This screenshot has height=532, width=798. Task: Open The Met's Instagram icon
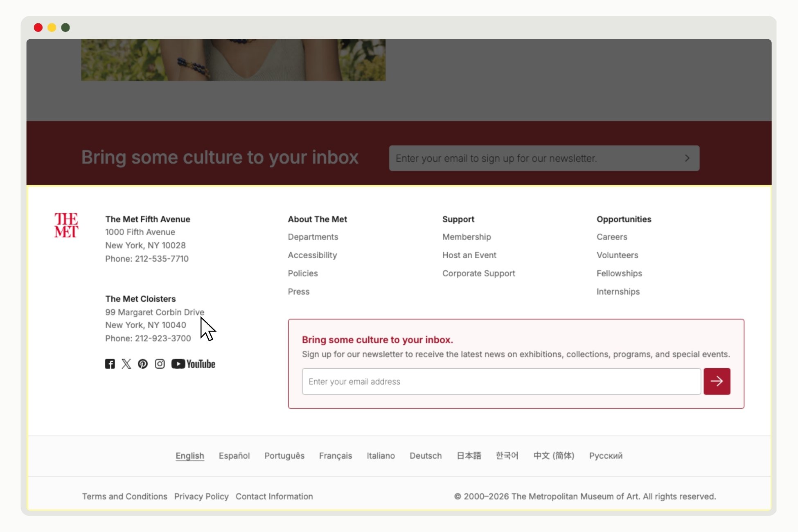point(160,364)
